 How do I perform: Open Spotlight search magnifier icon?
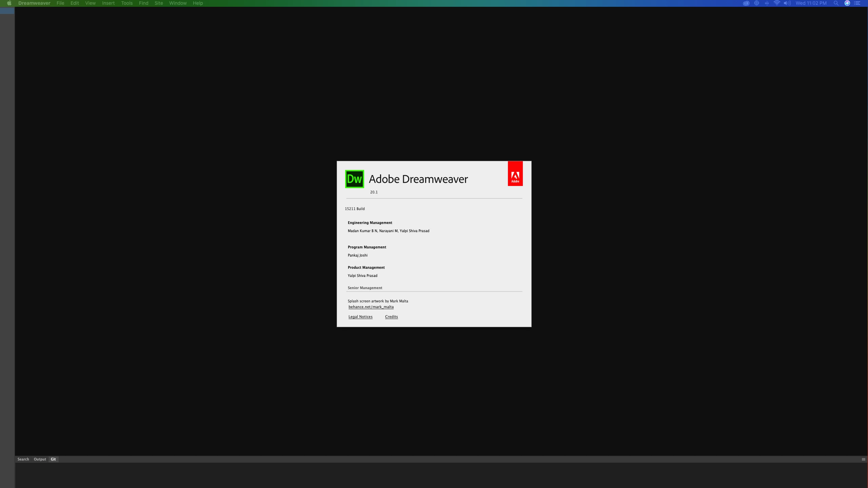(836, 3)
